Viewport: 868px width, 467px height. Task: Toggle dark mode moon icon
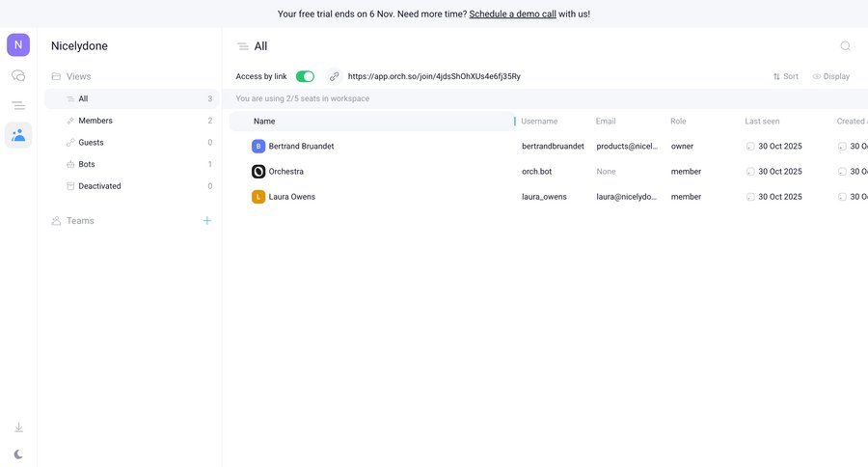(18, 453)
